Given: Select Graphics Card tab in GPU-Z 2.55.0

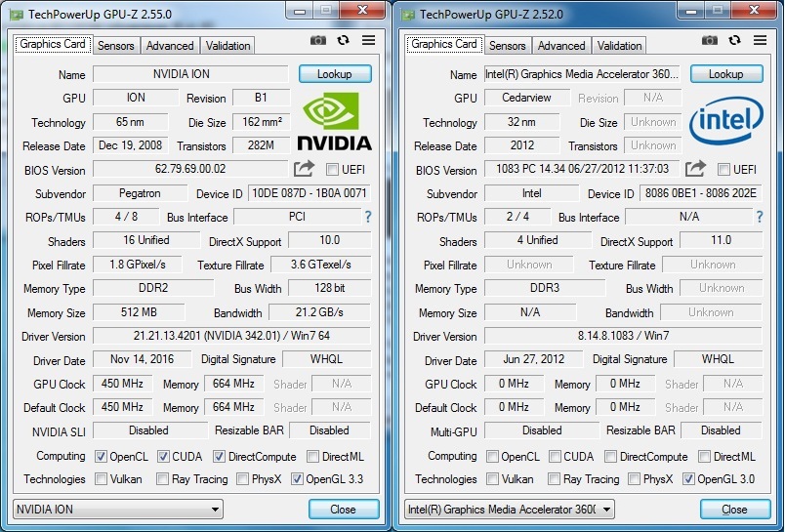Looking at the screenshot, I should click(x=53, y=44).
